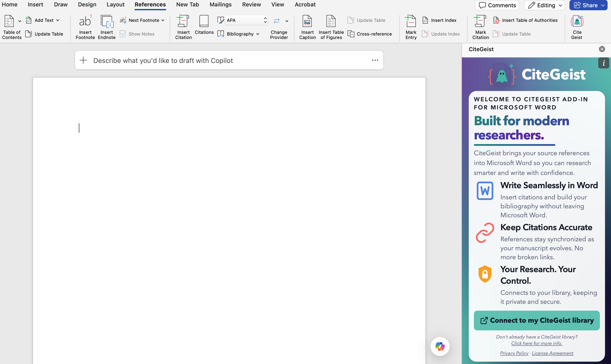Click the orange shield lock icon
The image size is (611, 364).
(x=485, y=274)
